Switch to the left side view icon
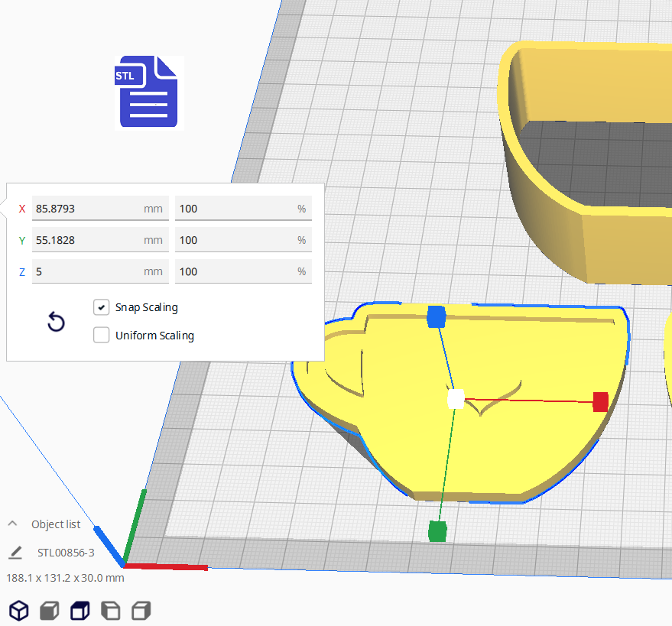This screenshot has height=626, width=672. click(x=110, y=610)
